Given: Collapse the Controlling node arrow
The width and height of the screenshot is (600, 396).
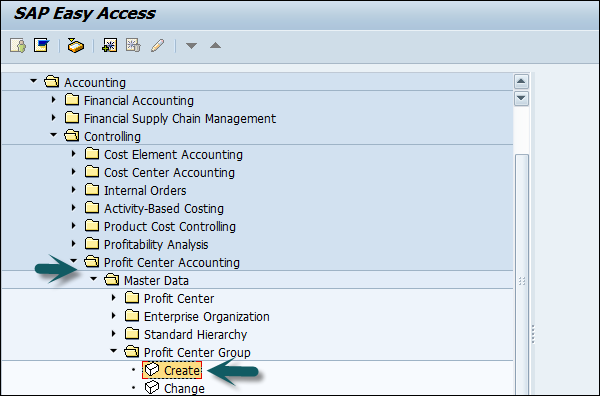Looking at the screenshot, I should pyautogui.click(x=54, y=135).
